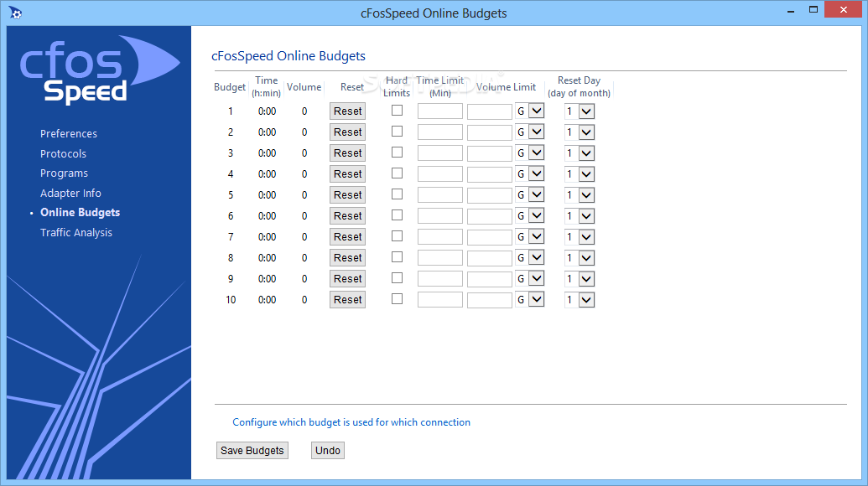
Task: Open Traffic Analysis page
Action: click(x=76, y=233)
